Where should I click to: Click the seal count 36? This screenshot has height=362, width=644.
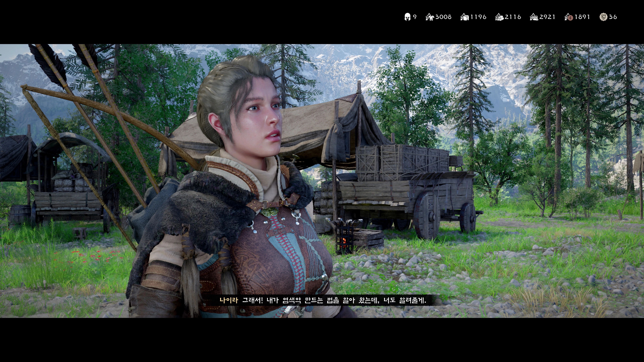613,17
